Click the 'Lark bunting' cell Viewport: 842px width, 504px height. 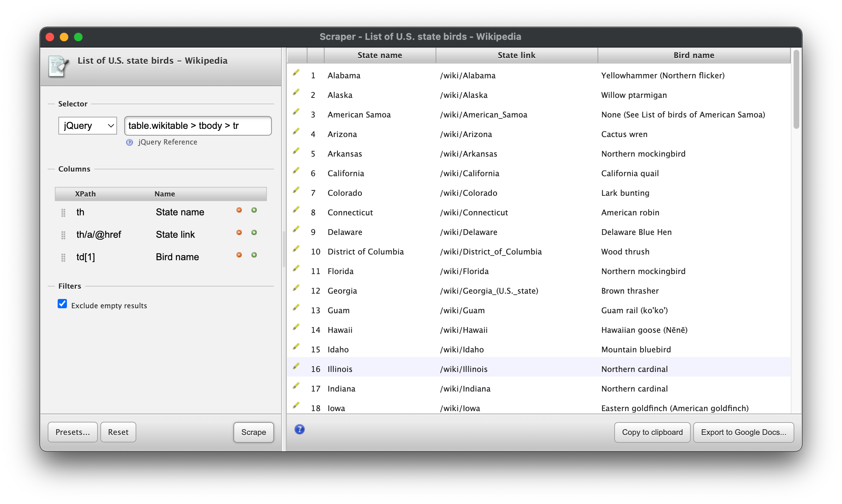(x=625, y=193)
